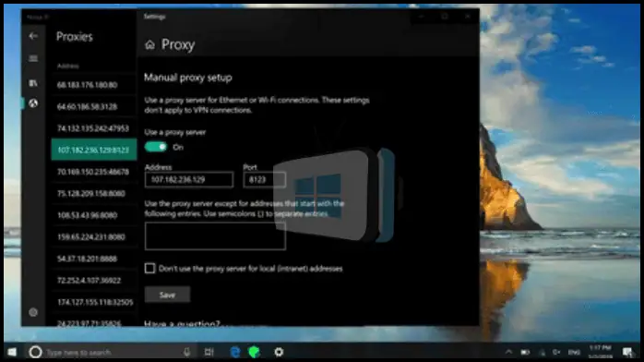644x362 pixels.
Task: Select proxy 159.65.224.231:8080
Action: tap(93, 237)
